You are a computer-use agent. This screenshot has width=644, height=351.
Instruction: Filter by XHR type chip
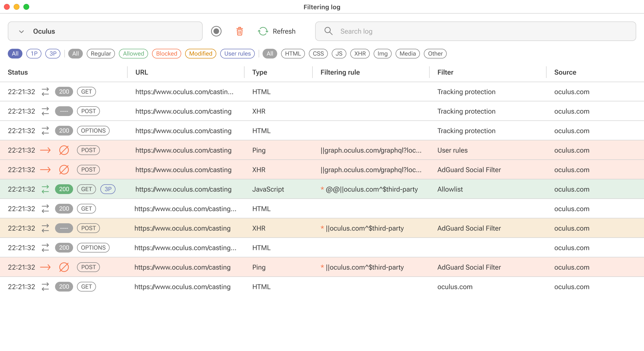(x=360, y=54)
